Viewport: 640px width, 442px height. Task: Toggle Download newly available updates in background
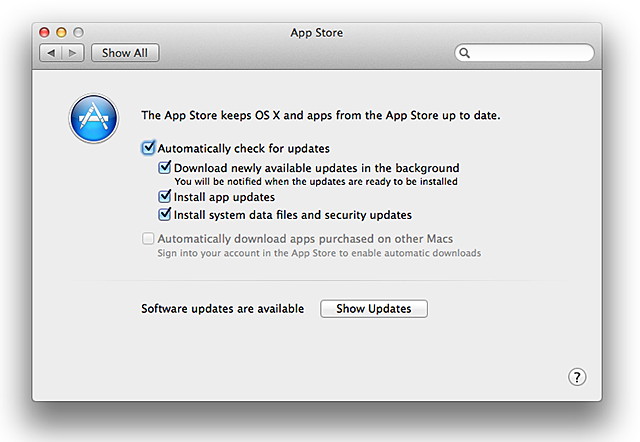point(164,167)
